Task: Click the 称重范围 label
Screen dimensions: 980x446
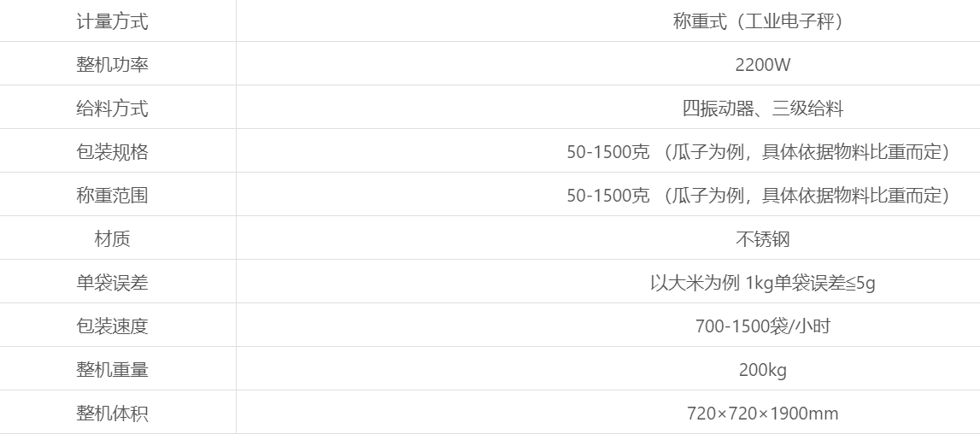Action: [x=113, y=196]
